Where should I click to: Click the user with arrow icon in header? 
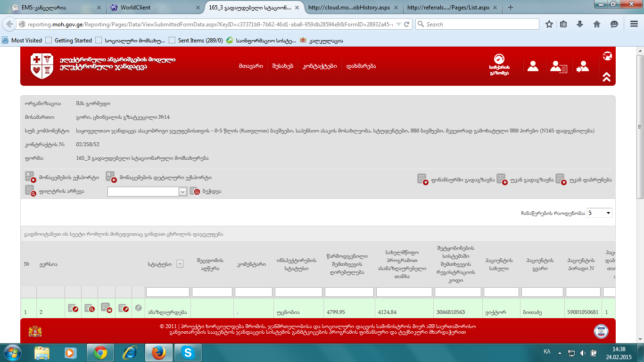pyautogui.click(x=583, y=67)
